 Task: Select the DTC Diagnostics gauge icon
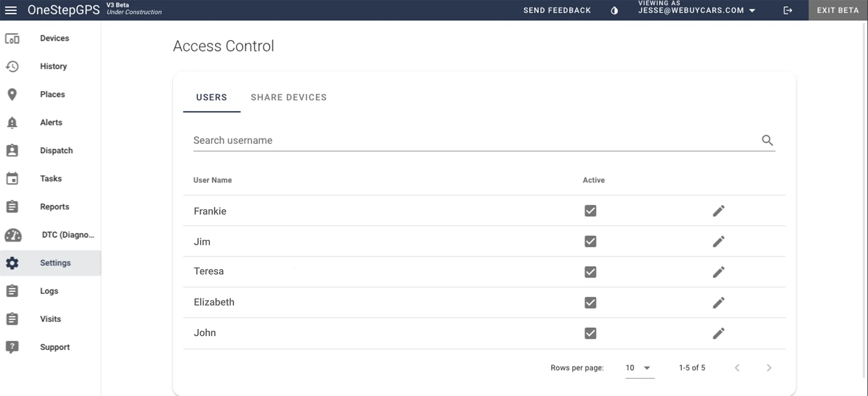tap(14, 235)
